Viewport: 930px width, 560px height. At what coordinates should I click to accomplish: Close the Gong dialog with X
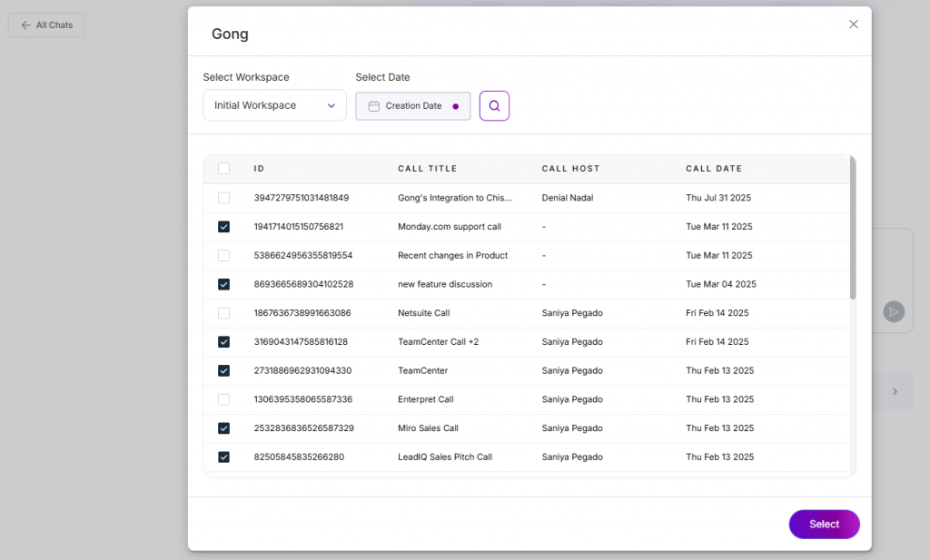tap(853, 25)
